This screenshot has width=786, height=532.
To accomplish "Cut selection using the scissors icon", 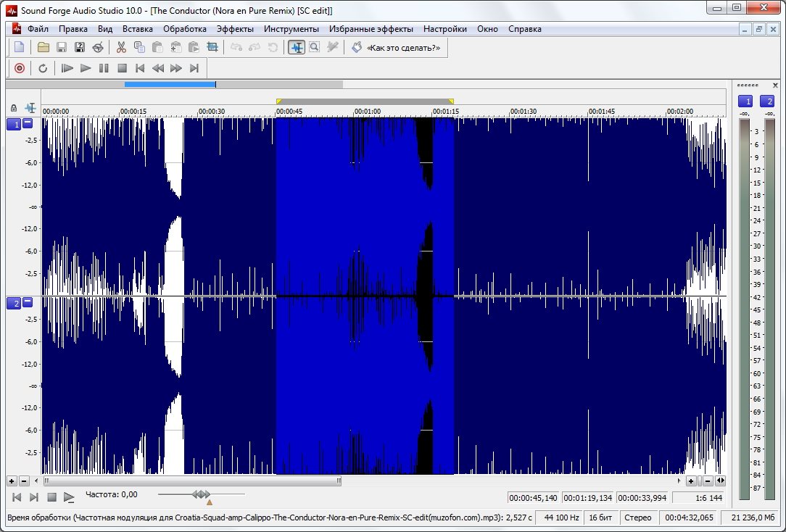I will [121, 47].
